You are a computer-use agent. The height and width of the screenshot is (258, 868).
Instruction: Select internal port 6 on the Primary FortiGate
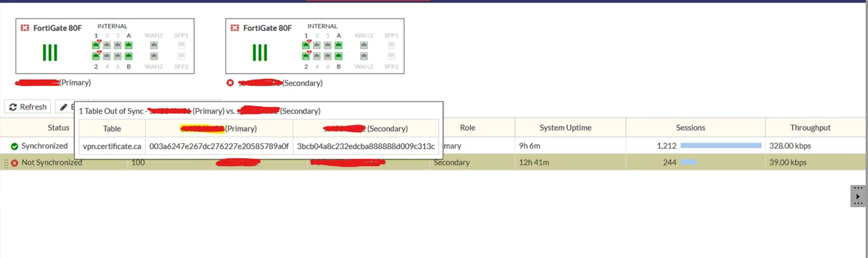click(x=118, y=56)
